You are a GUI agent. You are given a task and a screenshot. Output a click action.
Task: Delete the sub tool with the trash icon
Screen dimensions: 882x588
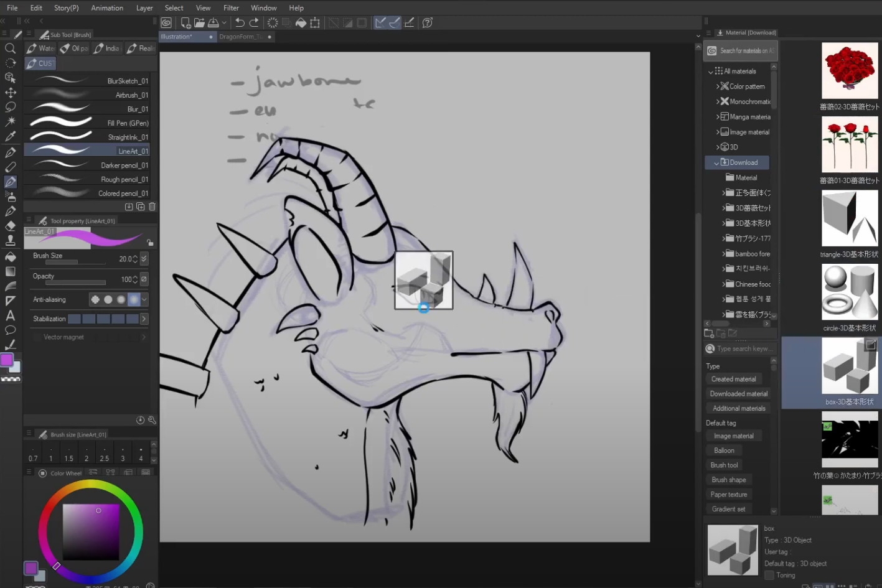(x=152, y=207)
